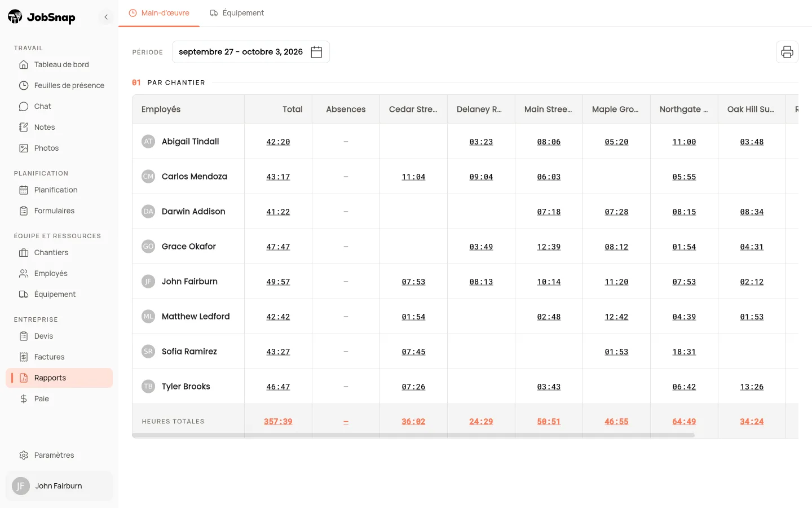Image resolution: width=812 pixels, height=508 pixels.
Task: Open Carlos Mendoza's Cedar Street hours 11:04
Action: coord(413,177)
